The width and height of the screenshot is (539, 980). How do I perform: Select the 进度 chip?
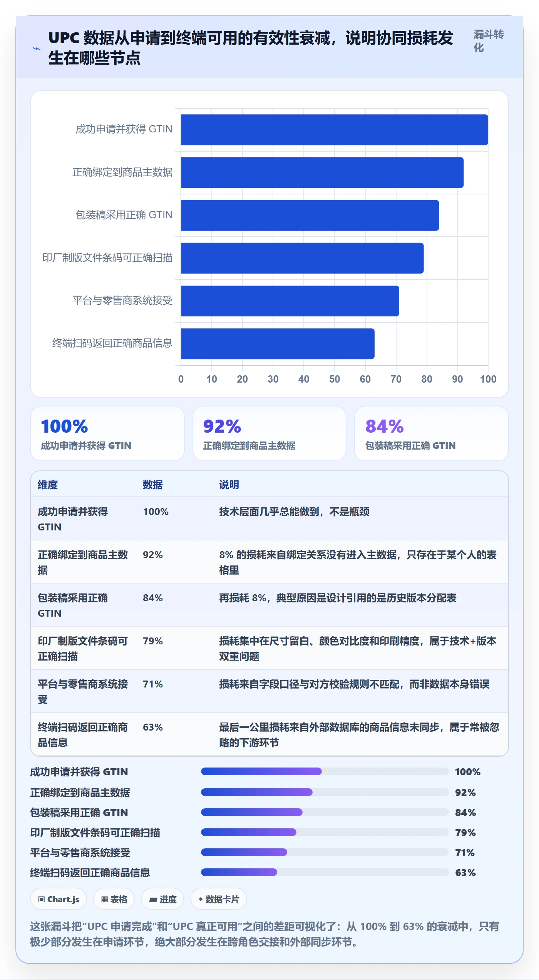[x=162, y=899]
